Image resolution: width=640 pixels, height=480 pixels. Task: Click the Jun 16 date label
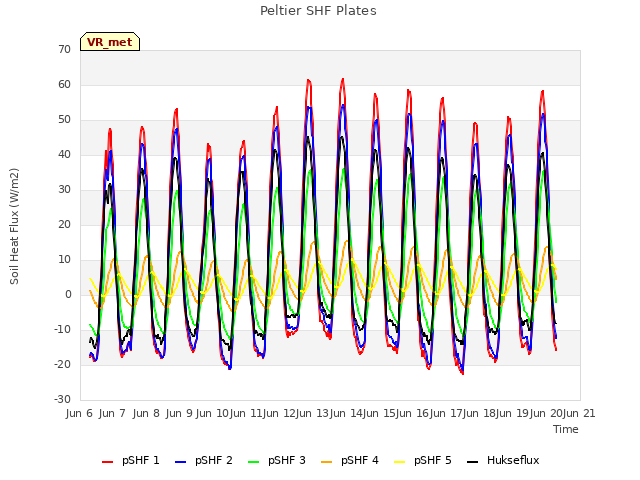(x=412, y=413)
